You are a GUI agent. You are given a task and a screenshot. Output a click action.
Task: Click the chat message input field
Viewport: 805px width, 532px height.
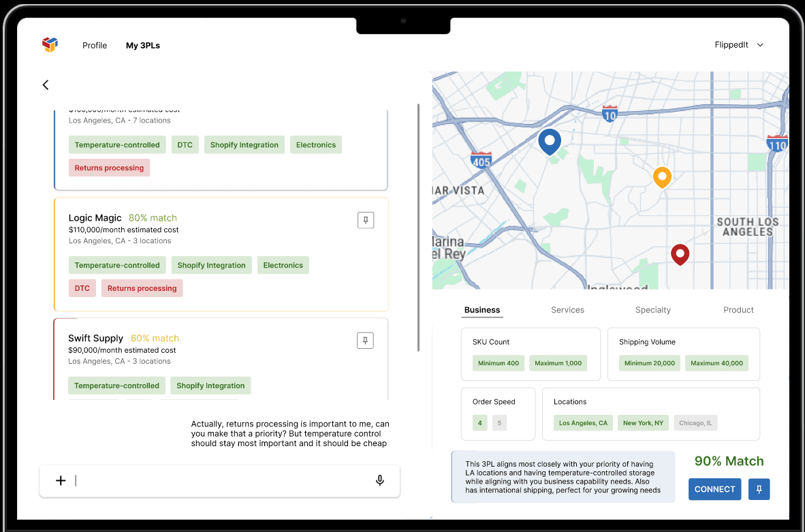220,481
